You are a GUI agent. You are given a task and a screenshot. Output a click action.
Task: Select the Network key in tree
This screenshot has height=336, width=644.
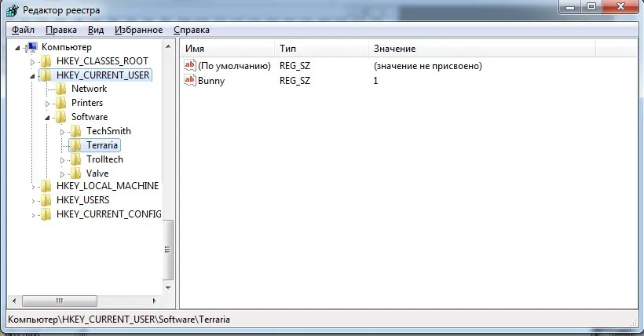(89, 89)
